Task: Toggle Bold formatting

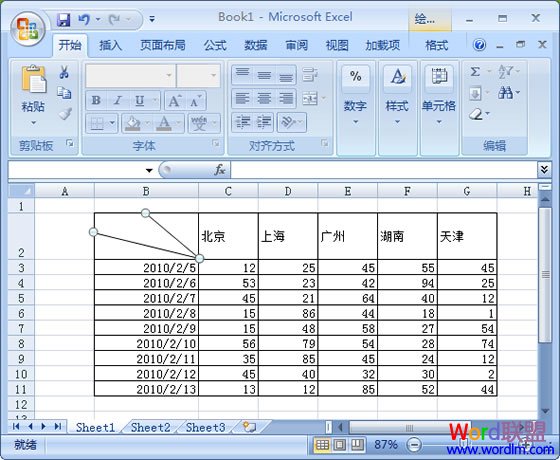Action: pyautogui.click(x=96, y=100)
